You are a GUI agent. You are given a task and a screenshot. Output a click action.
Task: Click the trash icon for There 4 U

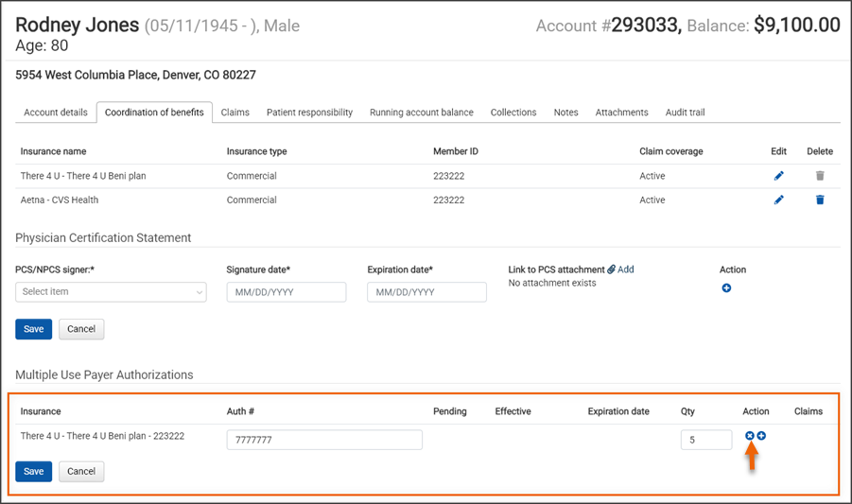pos(820,176)
